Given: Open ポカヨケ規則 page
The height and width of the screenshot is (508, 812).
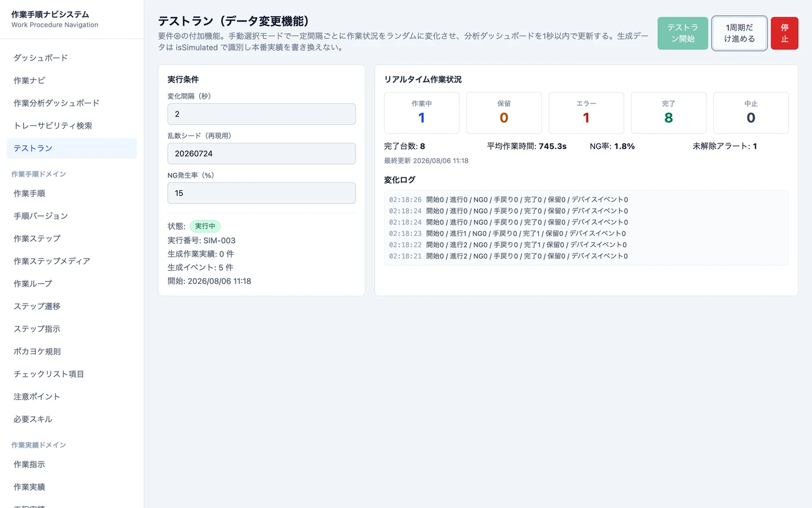Looking at the screenshot, I should [72, 352].
